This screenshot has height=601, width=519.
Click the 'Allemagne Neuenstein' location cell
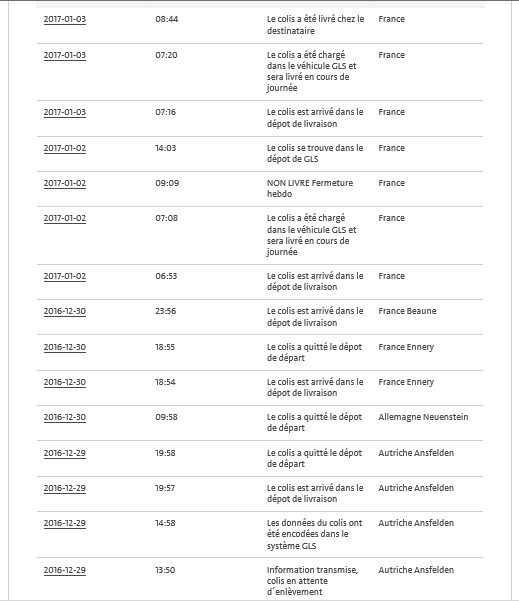coord(423,417)
